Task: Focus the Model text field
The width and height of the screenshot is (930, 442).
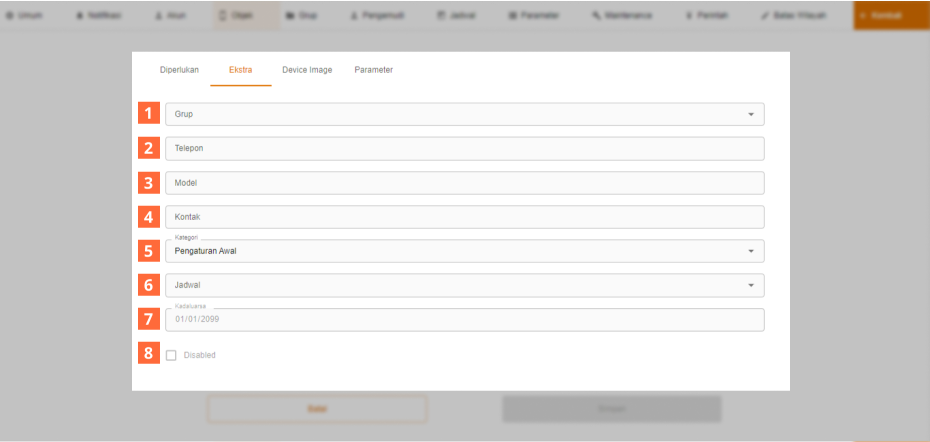Action: click(x=464, y=183)
